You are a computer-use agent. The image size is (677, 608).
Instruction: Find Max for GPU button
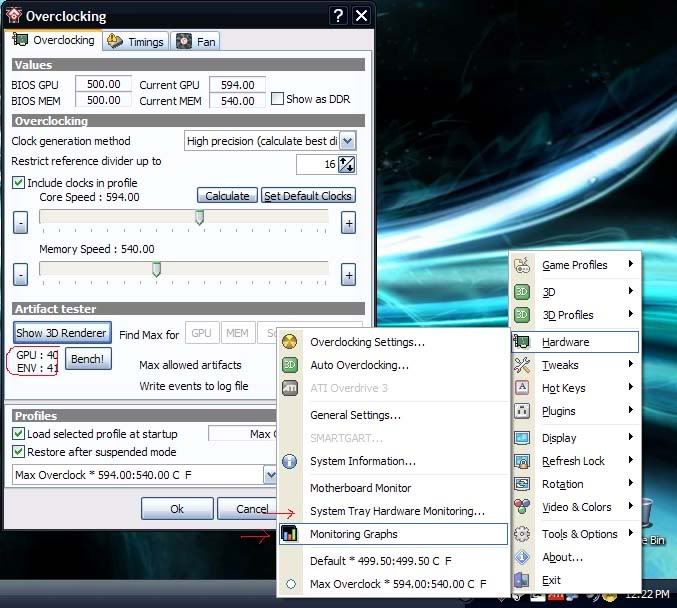click(202, 333)
